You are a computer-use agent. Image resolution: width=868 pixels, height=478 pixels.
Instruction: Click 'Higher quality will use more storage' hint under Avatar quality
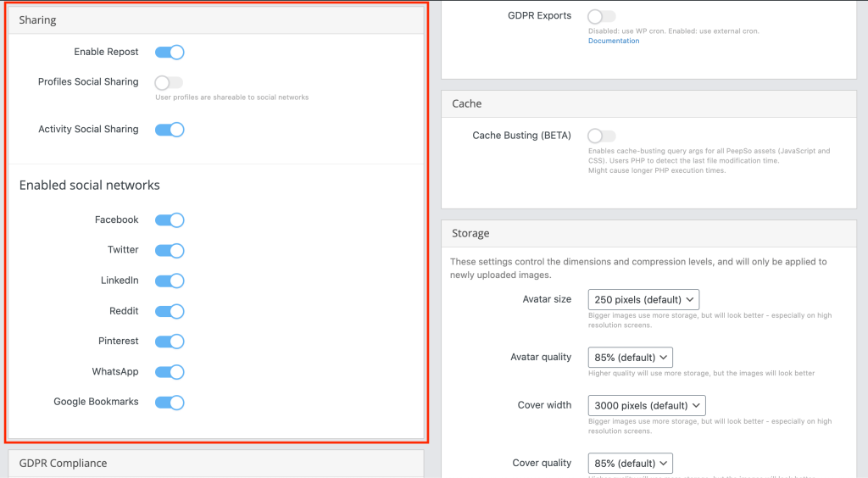(701, 374)
